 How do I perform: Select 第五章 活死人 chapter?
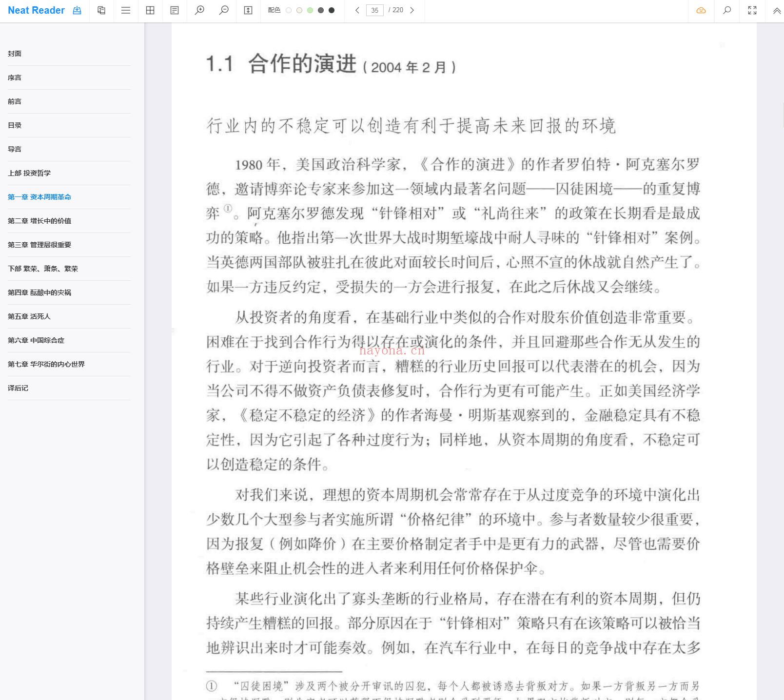(69, 316)
